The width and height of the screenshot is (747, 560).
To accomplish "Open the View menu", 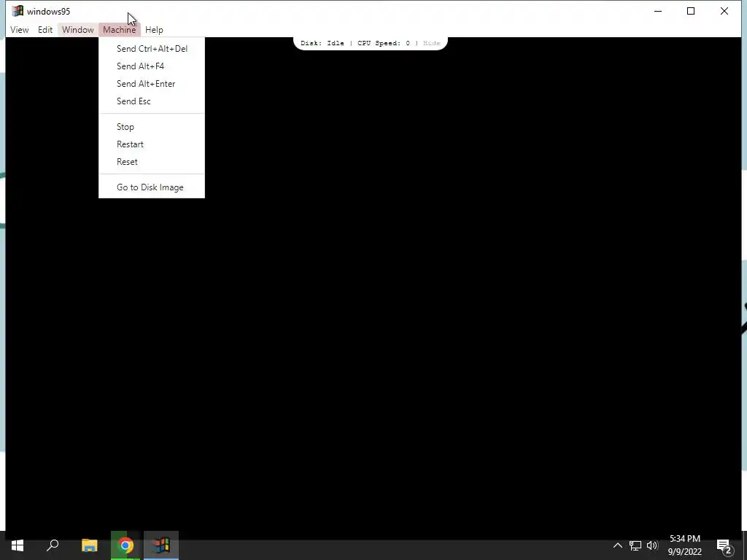I will 20,29.
